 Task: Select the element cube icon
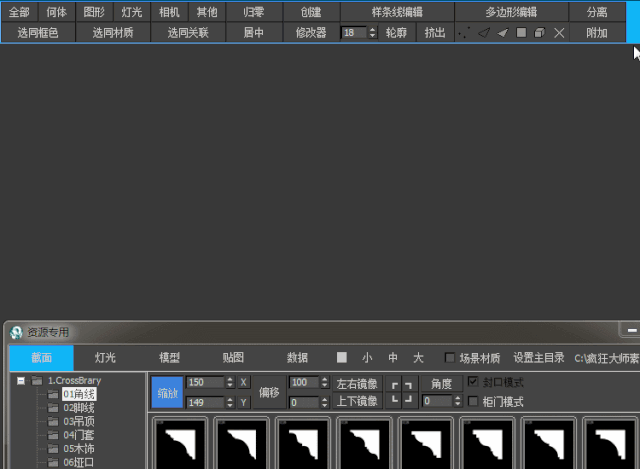point(540,33)
